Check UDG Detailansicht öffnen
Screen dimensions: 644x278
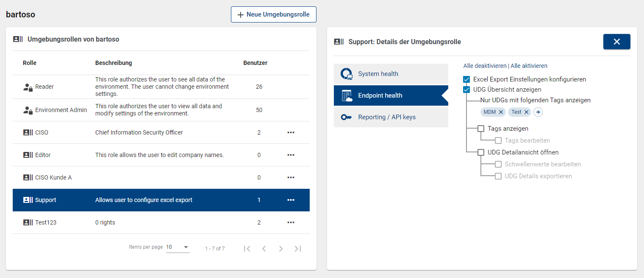[x=481, y=152]
